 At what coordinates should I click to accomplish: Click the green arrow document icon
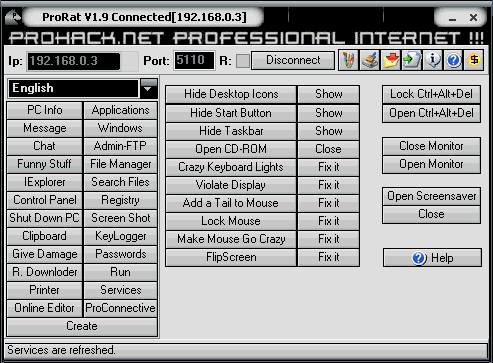412,60
